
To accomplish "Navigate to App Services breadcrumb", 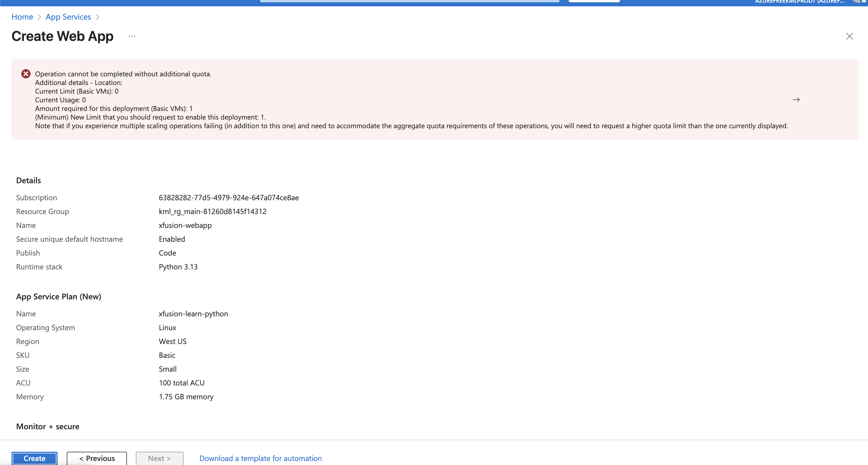I will tap(68, 17).
